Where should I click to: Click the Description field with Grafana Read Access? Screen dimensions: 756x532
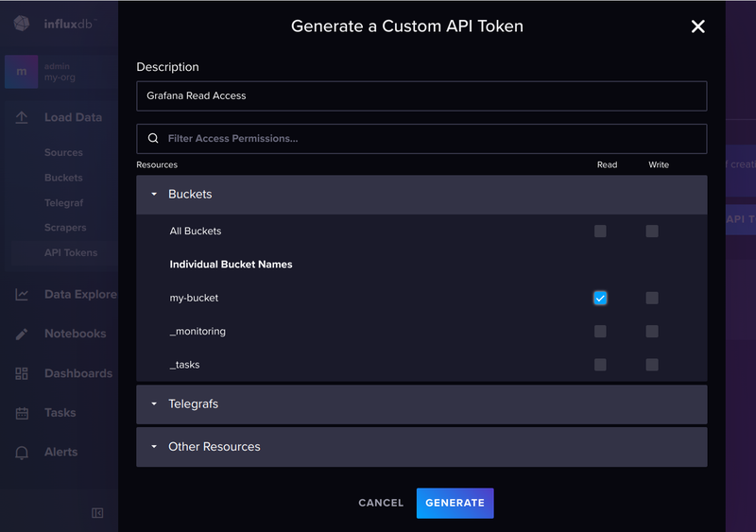tap(421, 96)
